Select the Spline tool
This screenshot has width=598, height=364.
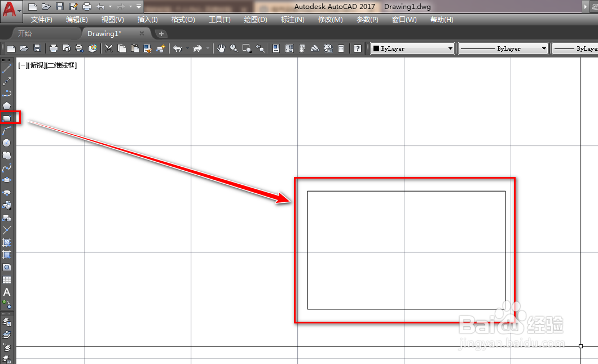[x=6, y=168]
